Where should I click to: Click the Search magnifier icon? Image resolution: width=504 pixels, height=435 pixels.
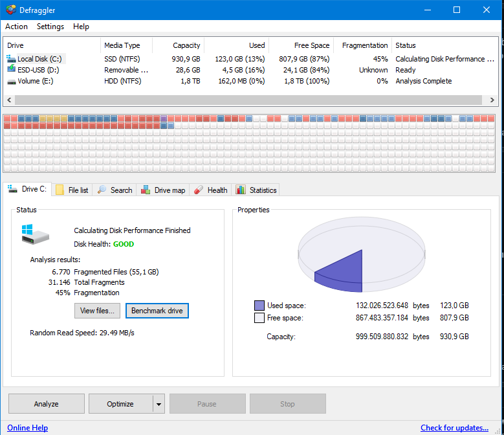(x=102, y=190)
